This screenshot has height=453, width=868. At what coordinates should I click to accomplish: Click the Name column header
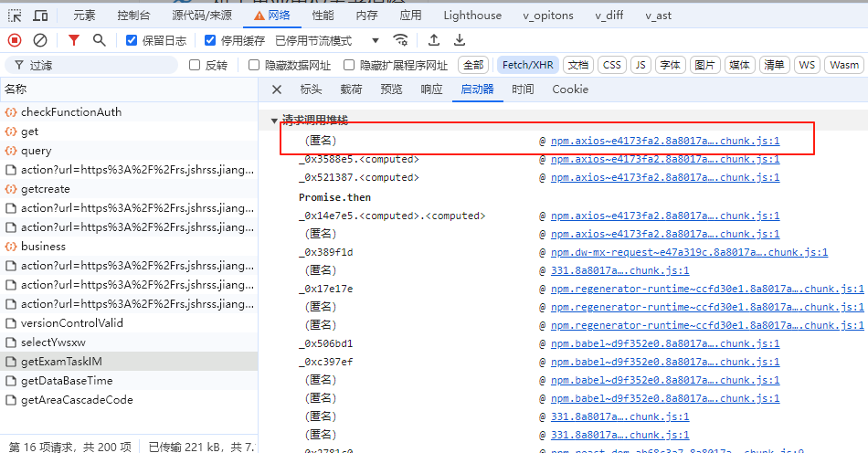click(129, 90)
